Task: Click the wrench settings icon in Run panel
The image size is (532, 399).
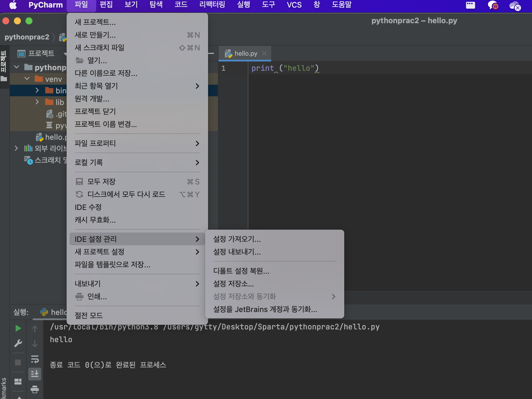Action: (x=18, y=343)
